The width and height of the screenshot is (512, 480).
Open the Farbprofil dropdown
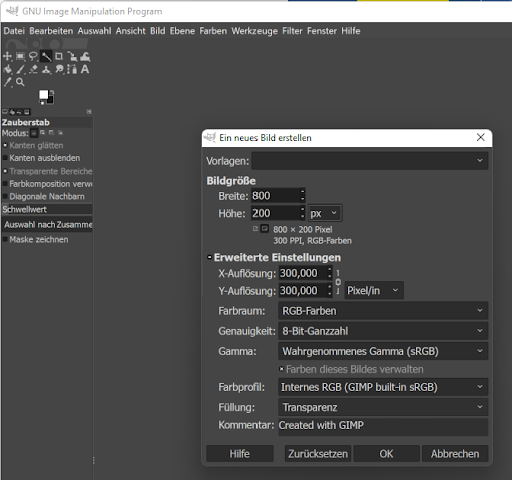(x=383, y=387)
